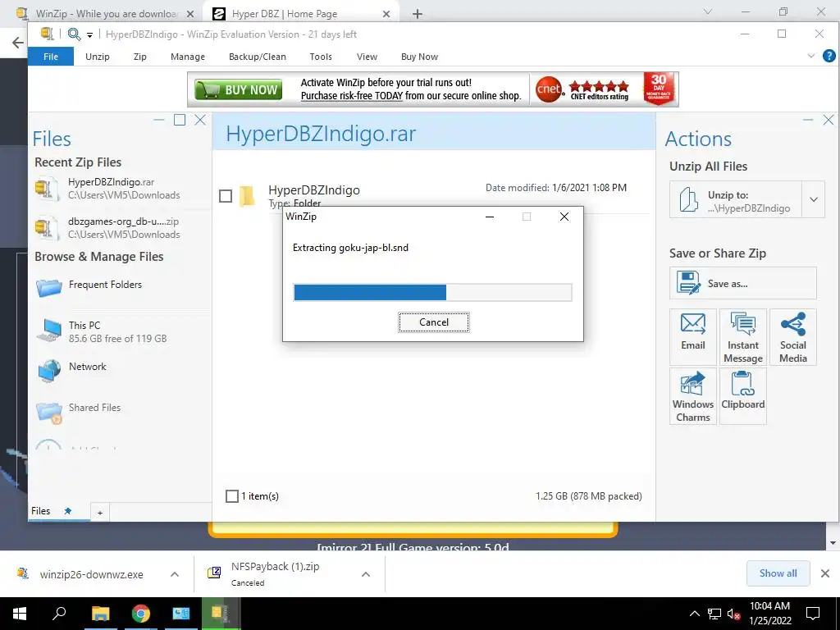Click the Unzip to HyperDBZIndigo button
840x630 pixels.
pyautogui.click(x=736, y=199)
